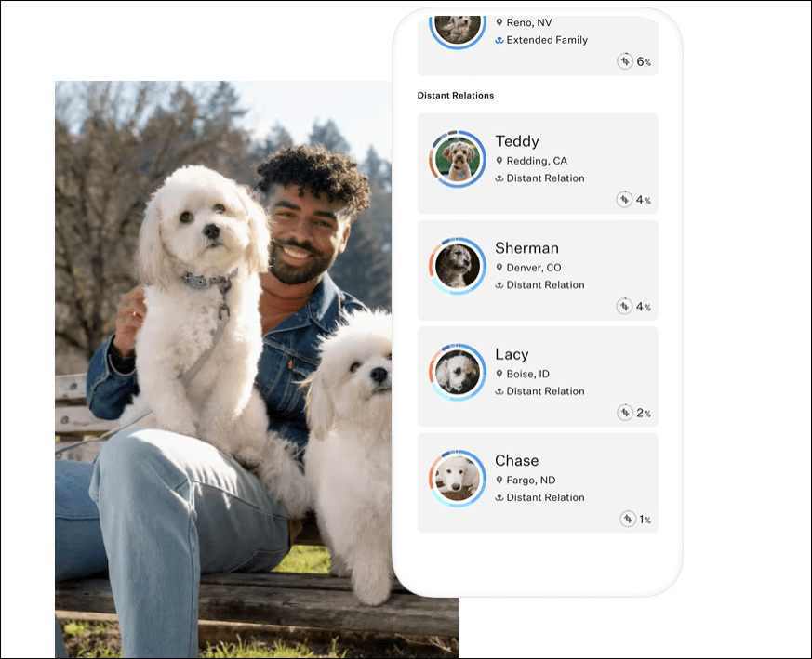Screen dimensions: 812x659
Task: Click Distant Relation label under Fargo, ND
Action: 545,497
